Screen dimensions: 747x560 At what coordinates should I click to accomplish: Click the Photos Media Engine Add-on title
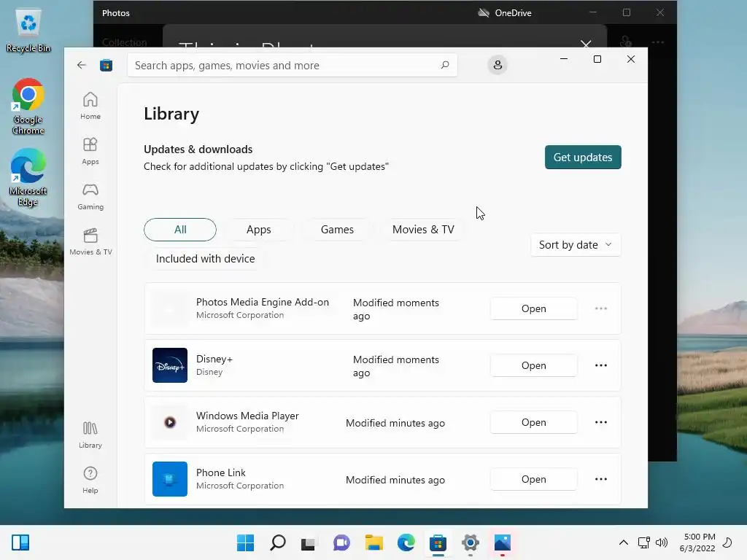pyautogui.click(x=263, y=302)
